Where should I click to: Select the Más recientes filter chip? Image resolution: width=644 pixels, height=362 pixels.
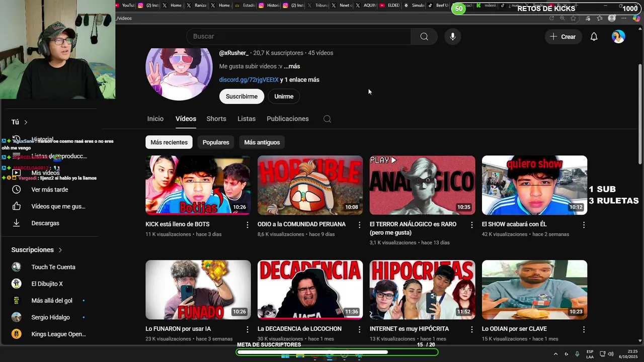point(169,142)
